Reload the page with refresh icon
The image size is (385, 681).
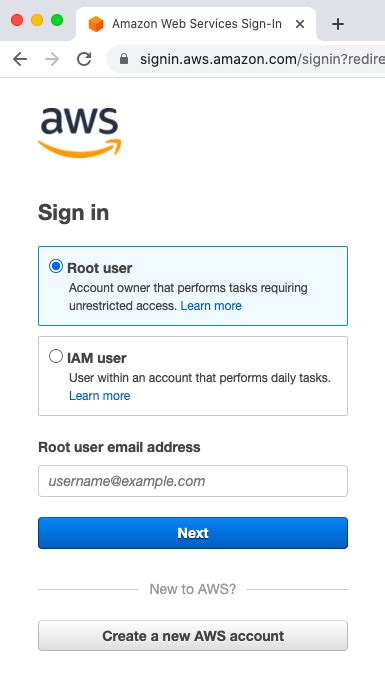[84, 59]
